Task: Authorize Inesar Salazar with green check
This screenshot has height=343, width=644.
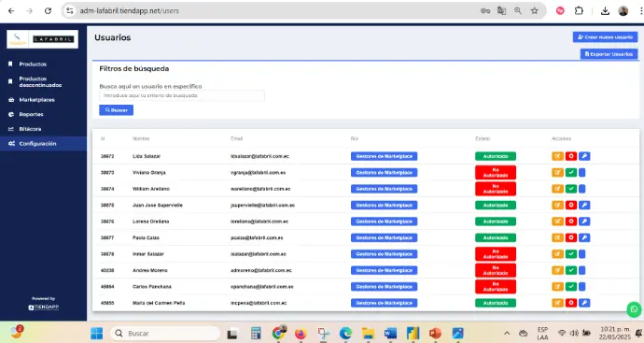Action: click(571, 254)
